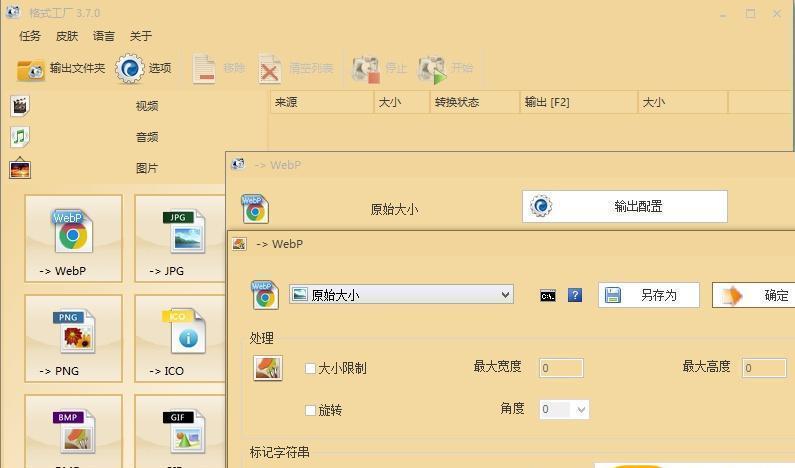Click the paint palette icon under 处理
The width and height of the screenshot is (795, 468).
pos(268,368)
